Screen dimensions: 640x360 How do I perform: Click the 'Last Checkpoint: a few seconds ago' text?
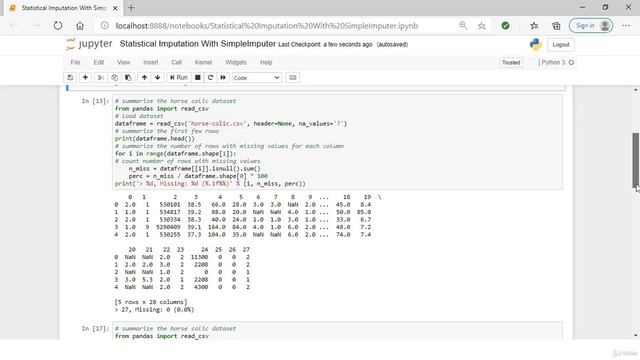coord(325,44)
